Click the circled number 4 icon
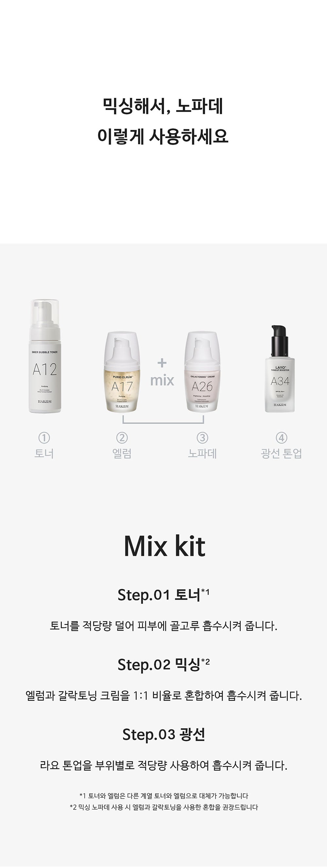Image resolution: width=327 pixels, height=868 pixels. (x=282, y=438)
